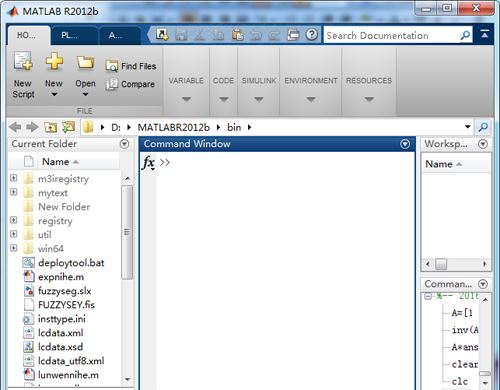Switch to the HOME tab

28,35
